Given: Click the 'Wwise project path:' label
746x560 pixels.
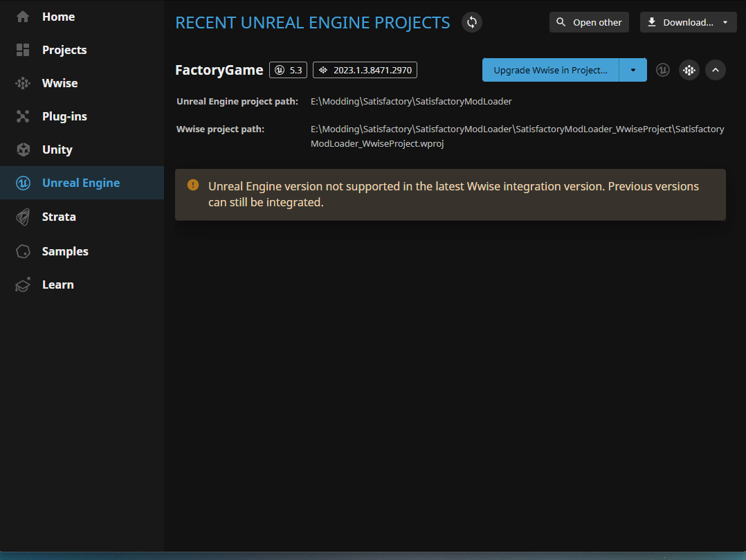Looking at the screenshot, I should [220, 129].
